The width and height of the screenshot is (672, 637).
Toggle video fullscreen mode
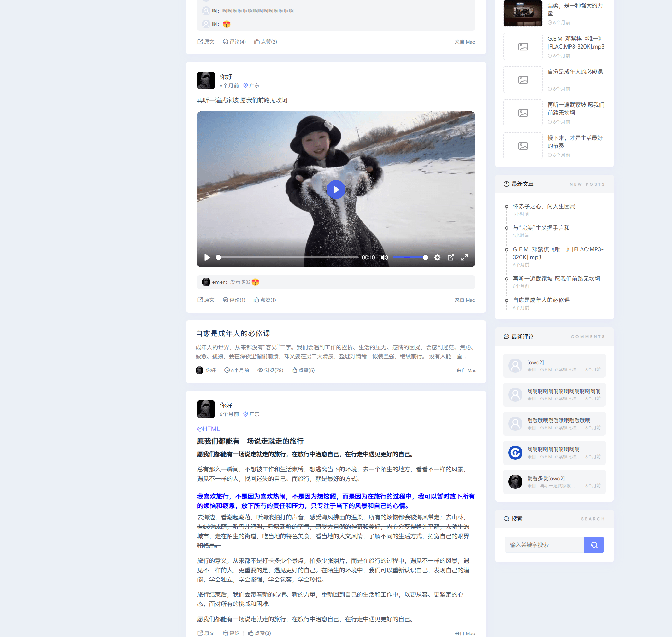(464, 257)
